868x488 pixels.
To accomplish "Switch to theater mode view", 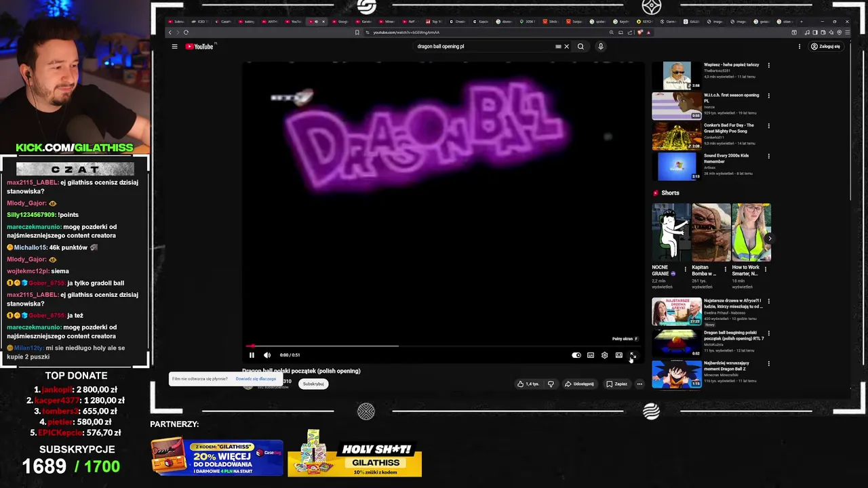I will [618, 355].
